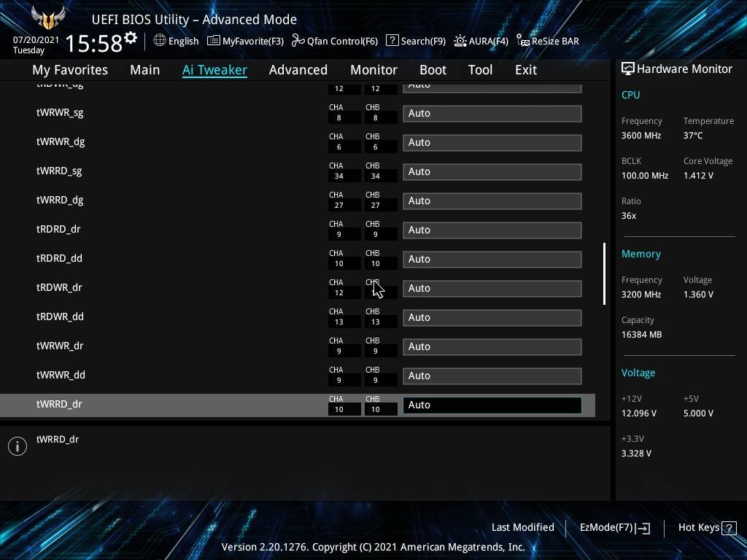Open Last Modified settings list

click(x=522, y=528)
